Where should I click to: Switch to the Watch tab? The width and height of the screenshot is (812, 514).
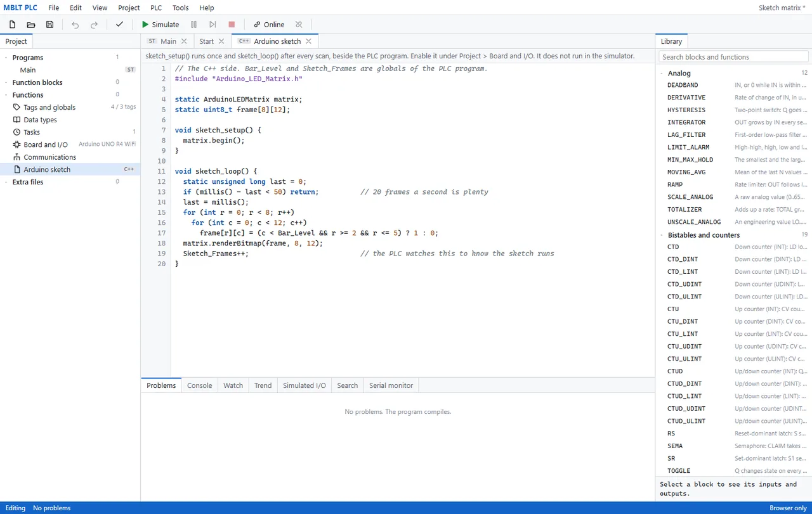[233, 385]
